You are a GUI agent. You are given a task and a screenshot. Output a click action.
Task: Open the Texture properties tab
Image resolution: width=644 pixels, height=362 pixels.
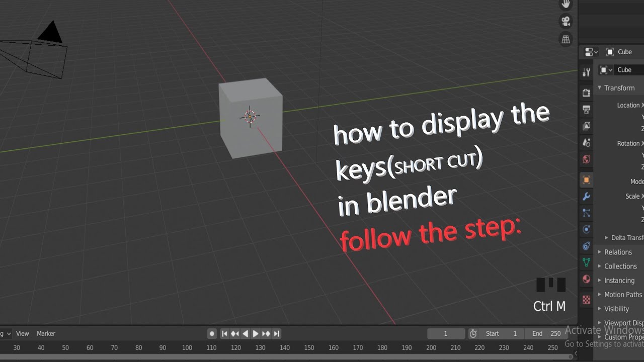pos(586,300)
